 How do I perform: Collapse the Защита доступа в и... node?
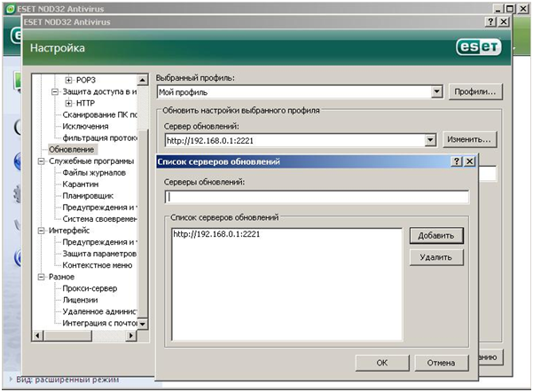click(55, 92)
